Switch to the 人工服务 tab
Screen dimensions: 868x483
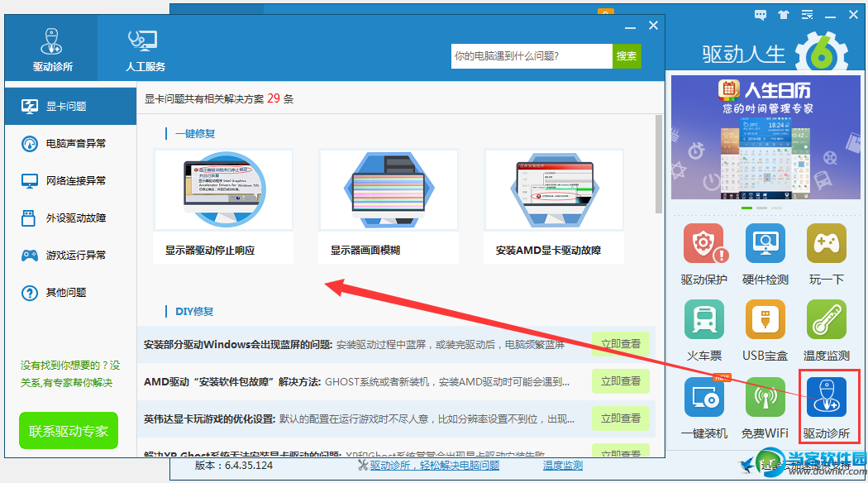[x=145, y=49]
